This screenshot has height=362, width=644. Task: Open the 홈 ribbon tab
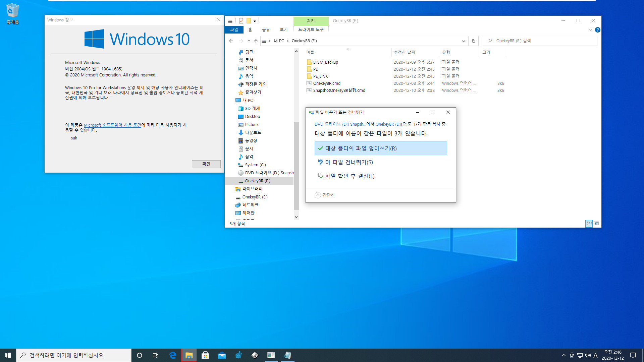click(250, 29)
